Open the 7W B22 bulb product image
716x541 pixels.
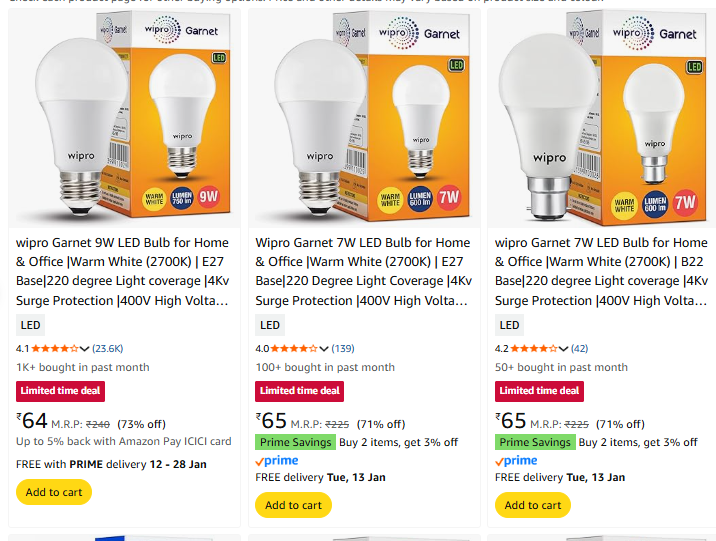click(602, 120)
